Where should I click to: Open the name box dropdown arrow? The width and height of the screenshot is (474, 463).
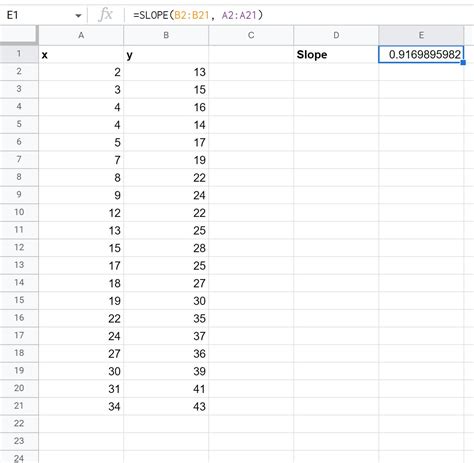[x=78, y=16]
